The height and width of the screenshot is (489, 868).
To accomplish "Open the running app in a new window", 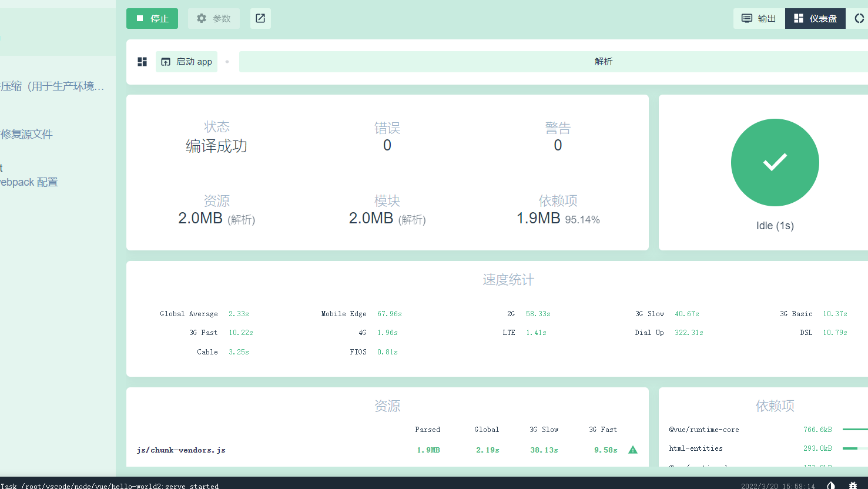I will click(x=260, y=18).
